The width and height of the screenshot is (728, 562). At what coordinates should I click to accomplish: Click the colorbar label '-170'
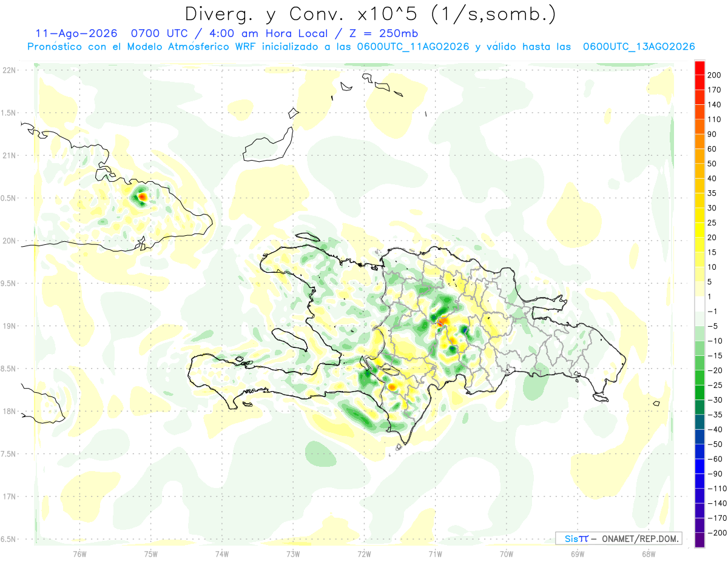click(718, 518)
